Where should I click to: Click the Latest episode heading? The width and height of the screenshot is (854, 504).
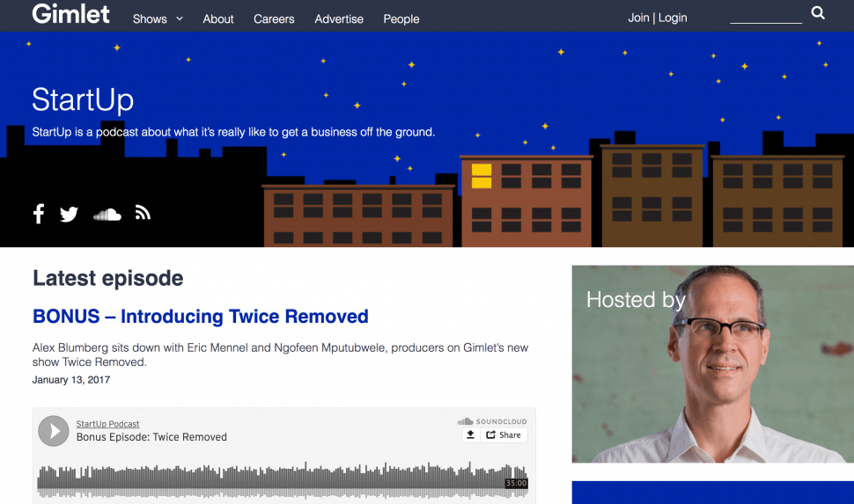(107, 278)
